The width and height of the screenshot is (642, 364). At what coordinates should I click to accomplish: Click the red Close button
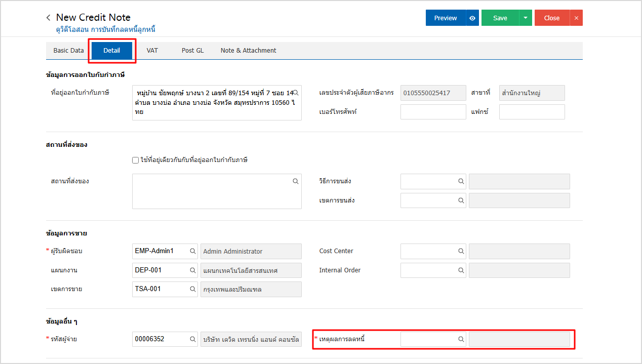(552, 18)
